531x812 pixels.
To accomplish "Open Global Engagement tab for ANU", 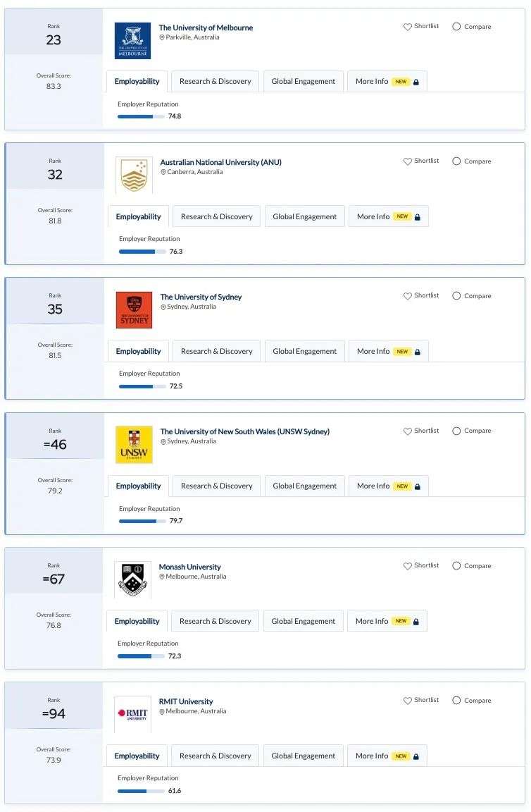I will pyautogui.click(x=304, y=216).
